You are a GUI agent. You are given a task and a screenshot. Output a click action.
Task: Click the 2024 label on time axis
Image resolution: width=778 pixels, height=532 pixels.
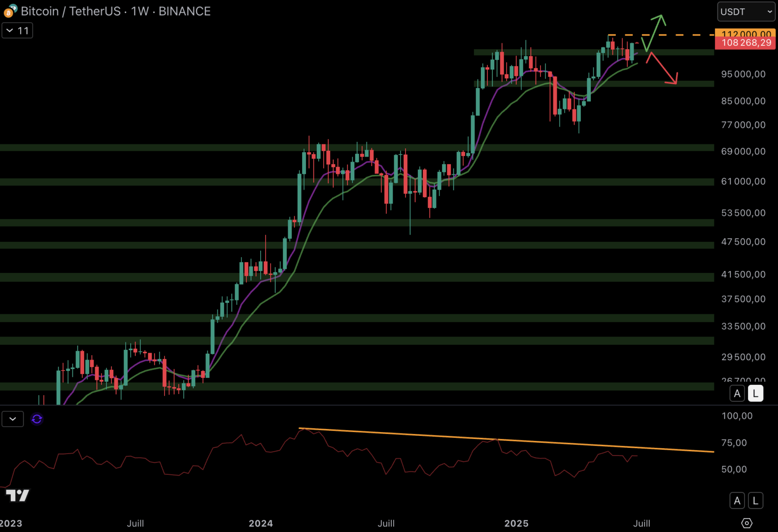261,523
